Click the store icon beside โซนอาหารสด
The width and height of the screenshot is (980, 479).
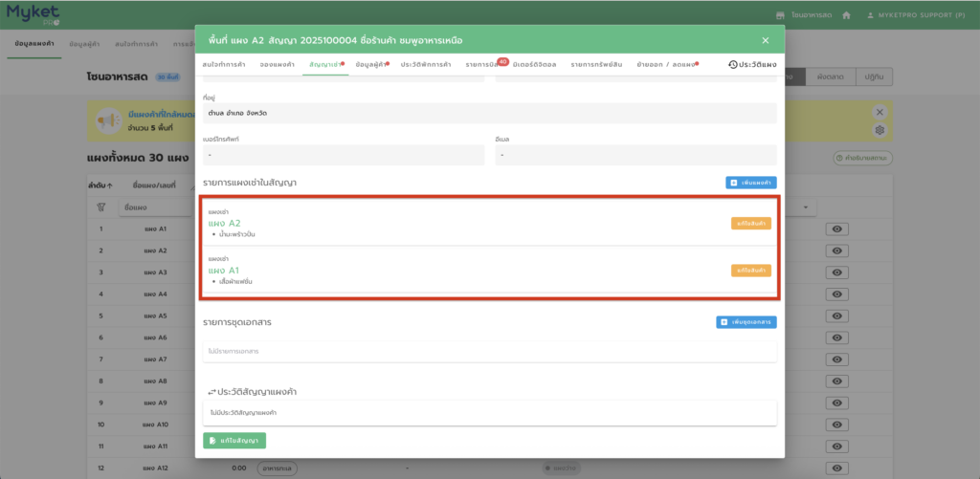click(781, 15)
